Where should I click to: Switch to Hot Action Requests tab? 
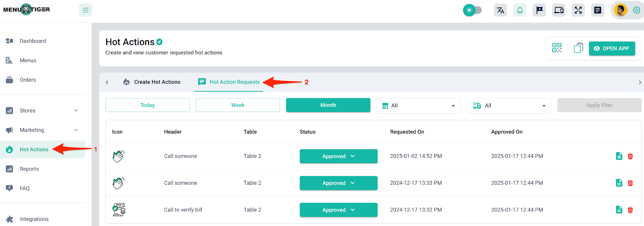(x=229, y=82)
